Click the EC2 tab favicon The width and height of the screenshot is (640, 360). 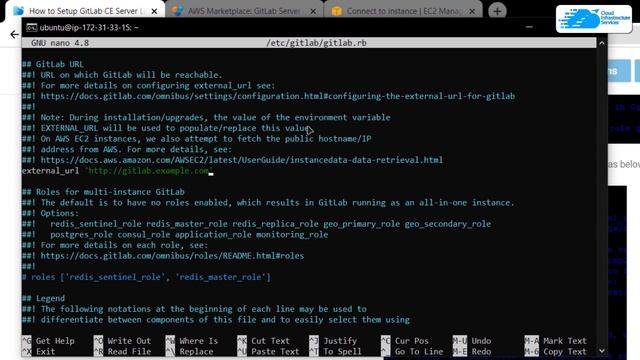pos(336,11)
